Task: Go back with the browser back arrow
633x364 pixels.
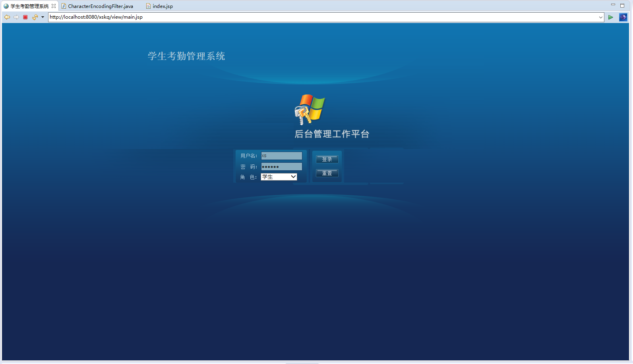Action: (x=7, y=17)
